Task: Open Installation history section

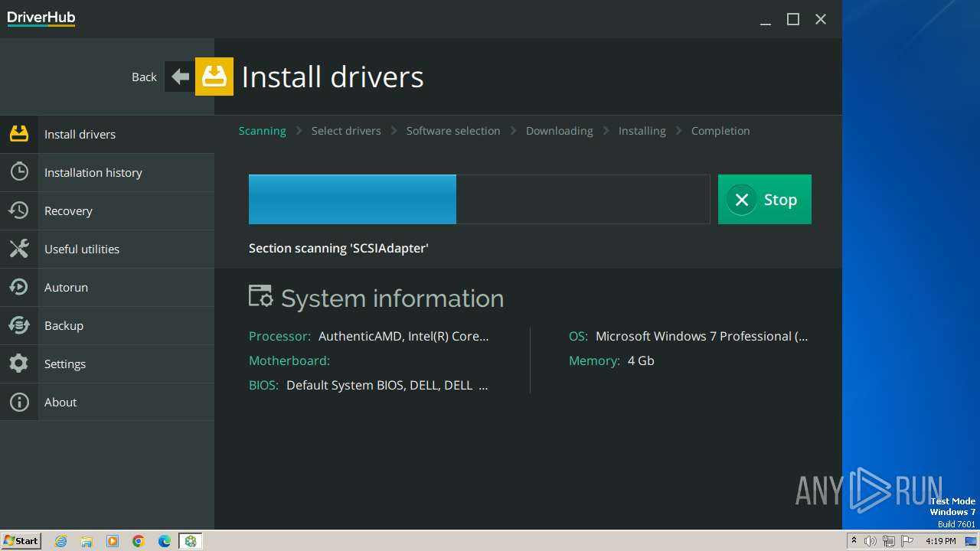Action: pyautogui.click(x=107, y=172)
